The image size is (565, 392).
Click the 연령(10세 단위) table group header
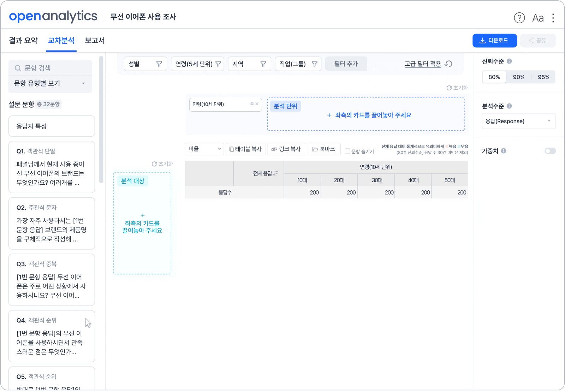[x=376, y=167]
